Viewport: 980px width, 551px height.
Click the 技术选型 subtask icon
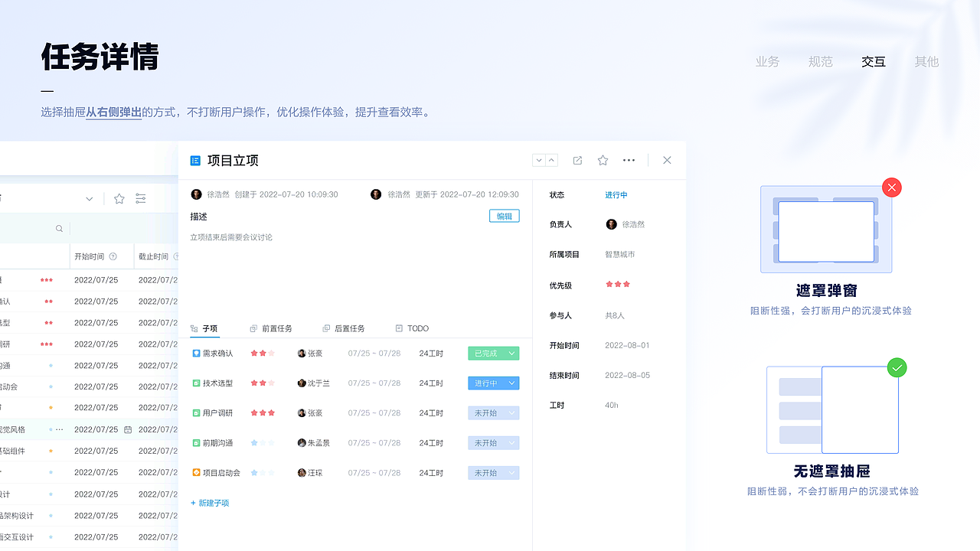196,383
